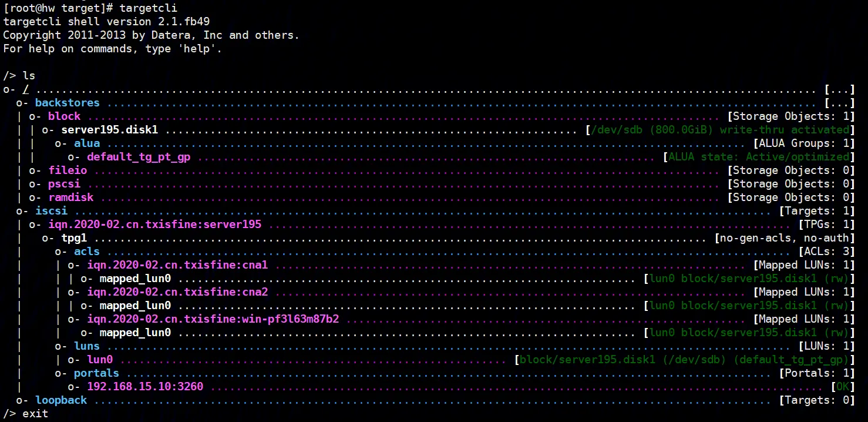Click the iscsi tree node

(51, 211)
